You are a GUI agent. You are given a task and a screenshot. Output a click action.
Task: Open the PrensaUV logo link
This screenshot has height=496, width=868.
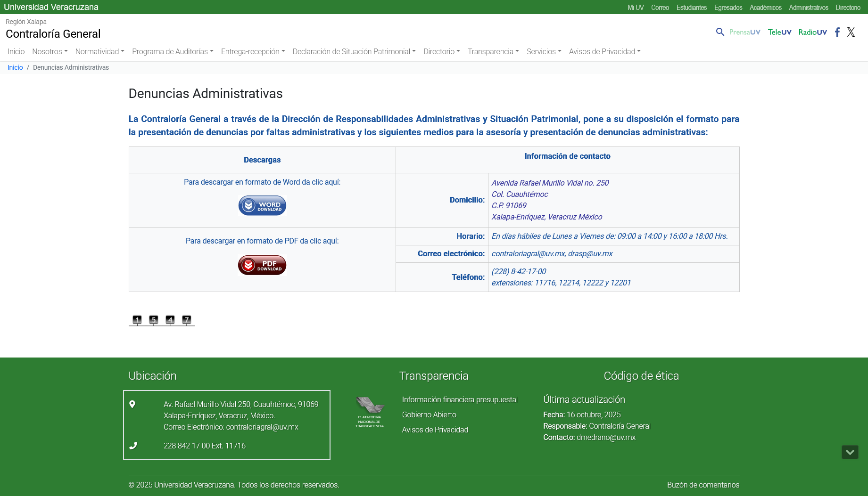744,32
